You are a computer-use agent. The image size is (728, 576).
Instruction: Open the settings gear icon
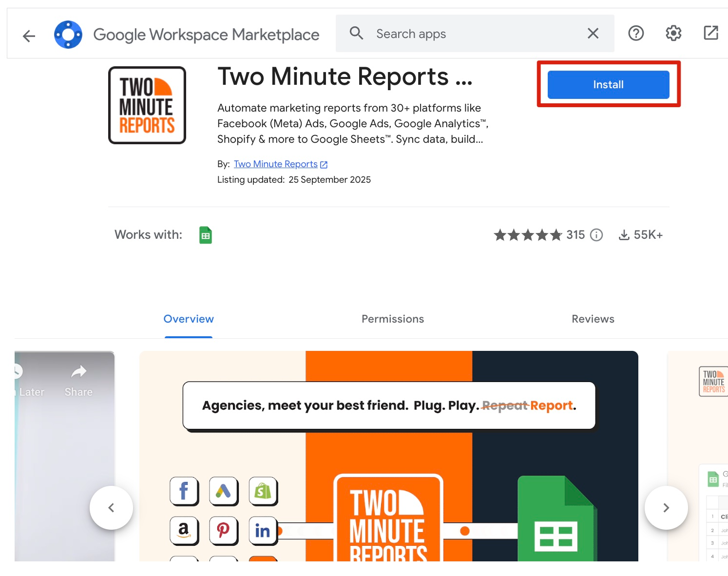673,34
